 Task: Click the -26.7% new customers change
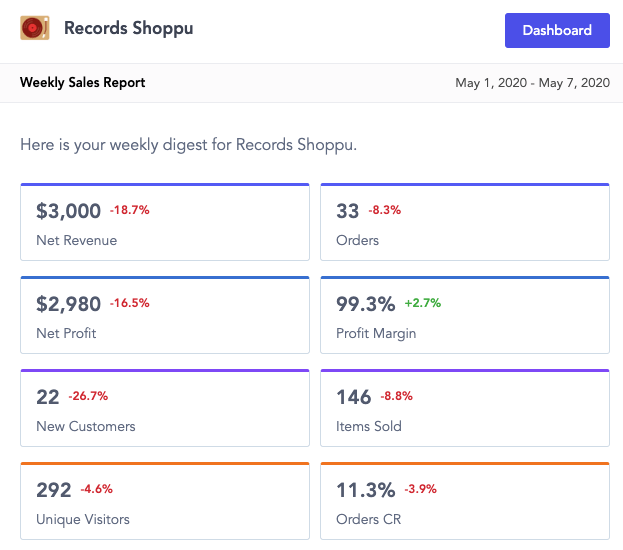tap(89, 396)
